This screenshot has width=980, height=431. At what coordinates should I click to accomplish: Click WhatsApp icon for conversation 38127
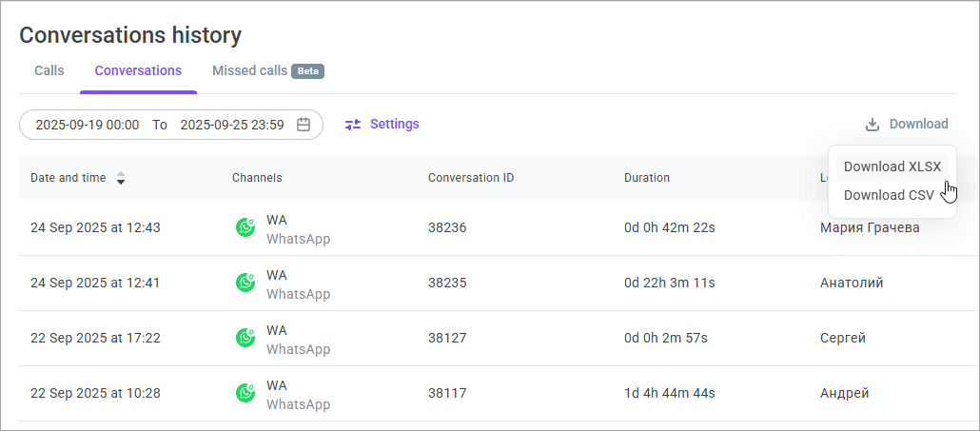(245, 339)
